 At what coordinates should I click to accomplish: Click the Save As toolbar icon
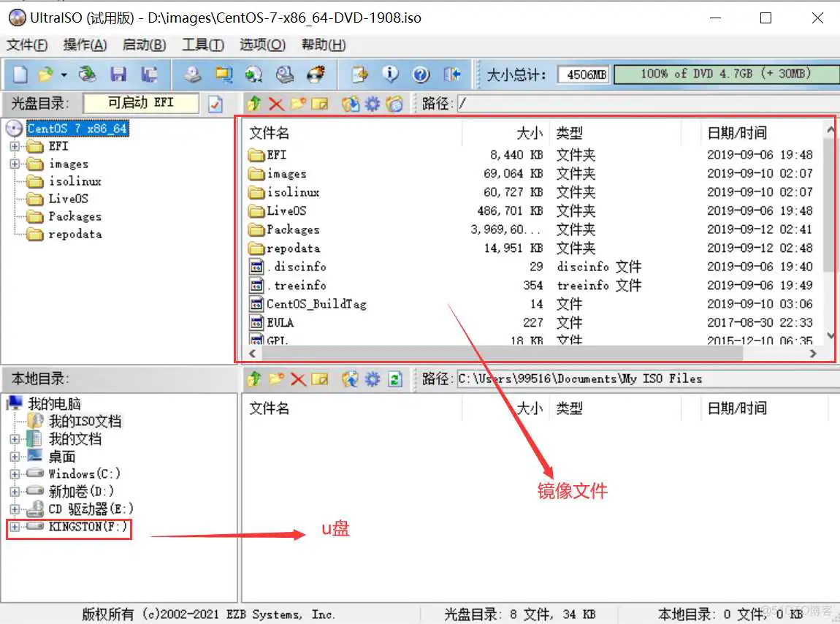pos(150,74)
